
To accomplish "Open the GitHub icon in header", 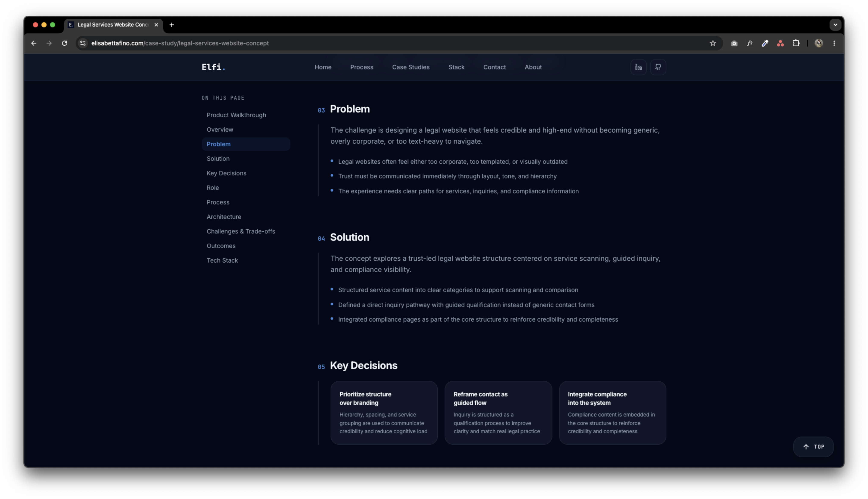I will (x=658, y=67).
